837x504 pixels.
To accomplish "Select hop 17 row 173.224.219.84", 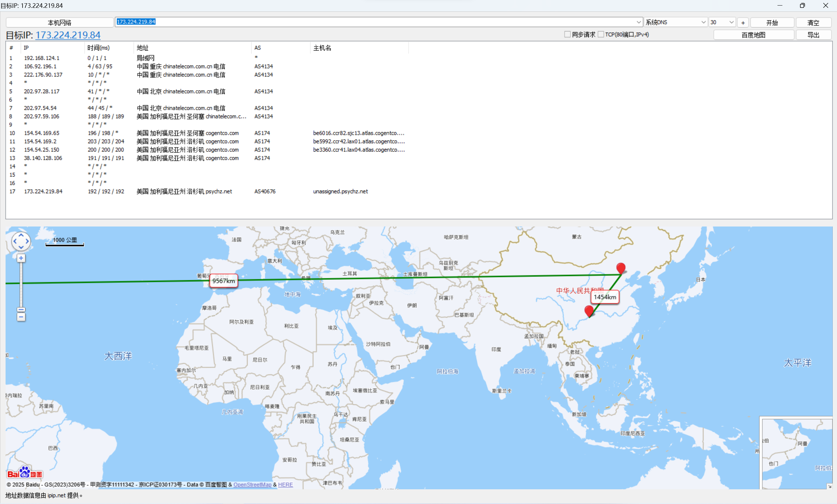I will point(43,192).
